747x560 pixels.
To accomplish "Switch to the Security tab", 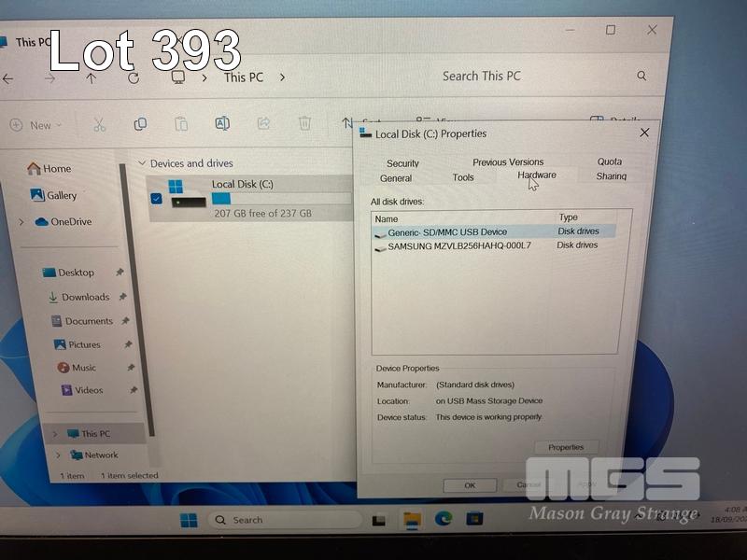I will pos(402,163).
